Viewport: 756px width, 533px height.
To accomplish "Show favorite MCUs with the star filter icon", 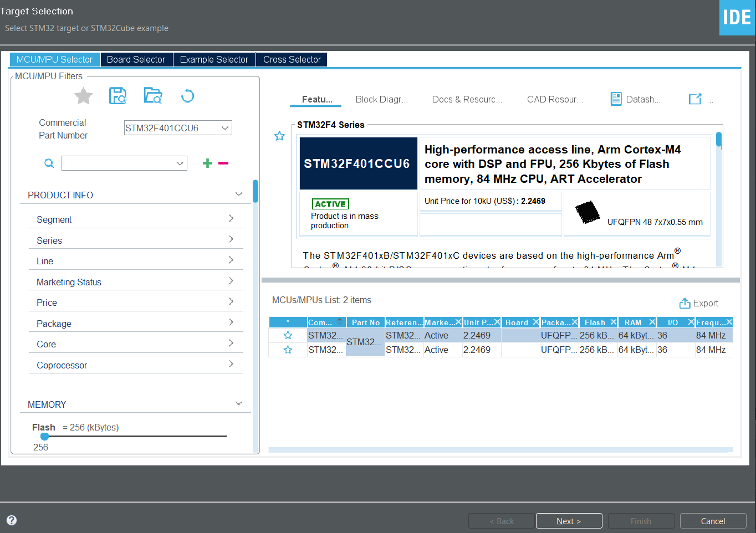I will click(x=84, y=96).
